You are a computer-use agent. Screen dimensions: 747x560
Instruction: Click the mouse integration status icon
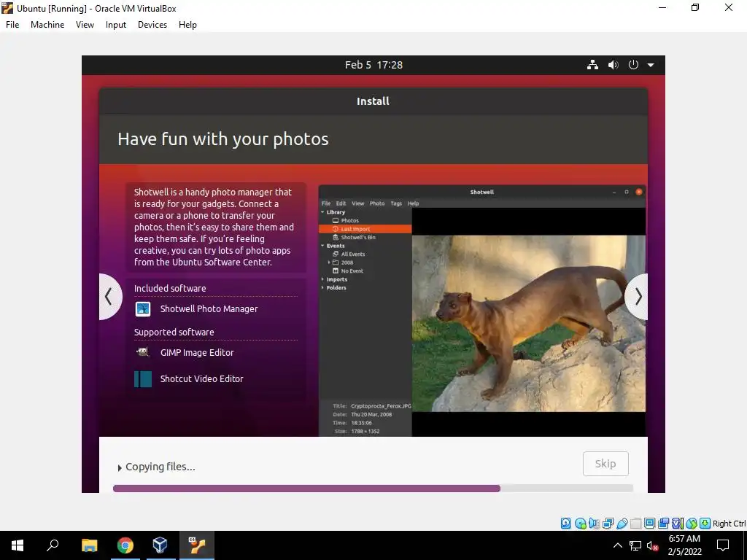tap(692, 524)
